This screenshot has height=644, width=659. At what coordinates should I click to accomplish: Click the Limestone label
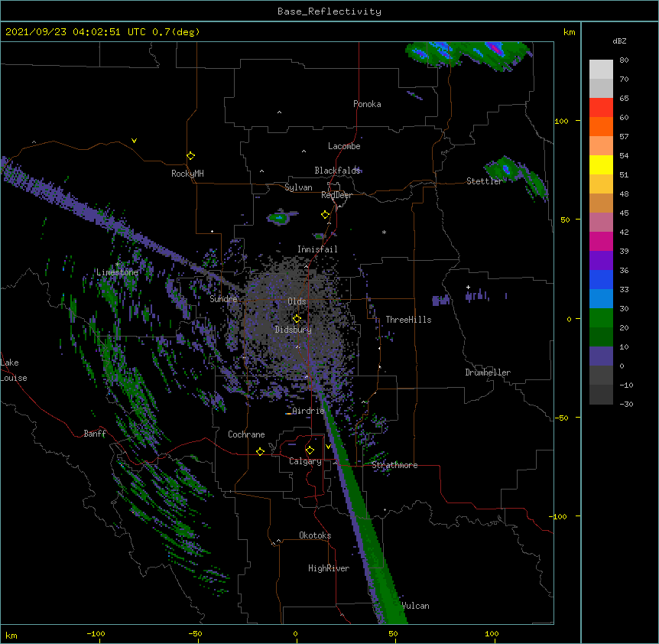coord(117,272)
